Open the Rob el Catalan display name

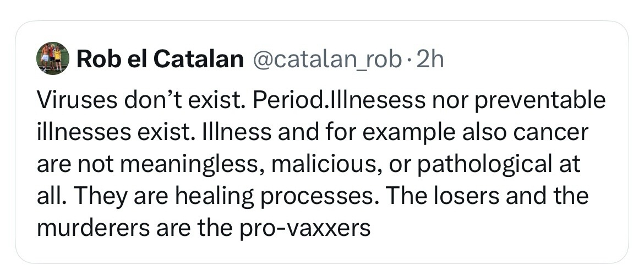point(160,59)
